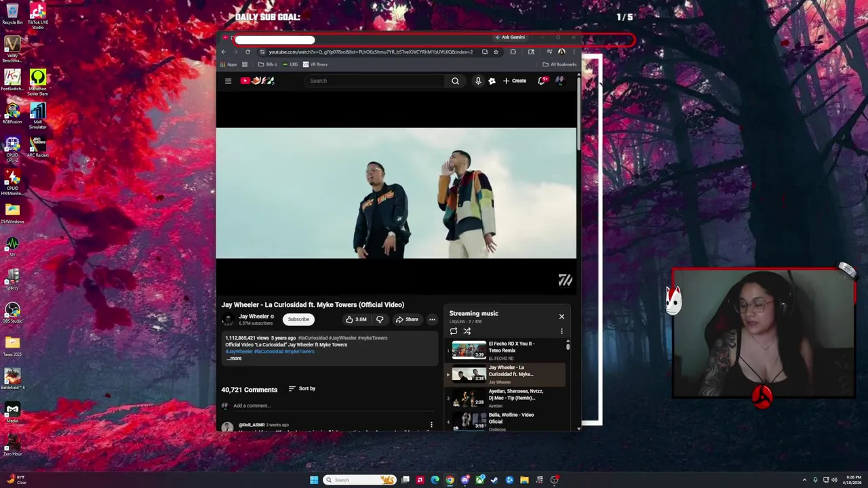Open the blue #mykeTowers hashtag link
Image resolution: width=868 pixels, height=488 pixels.
click(299, 351)
